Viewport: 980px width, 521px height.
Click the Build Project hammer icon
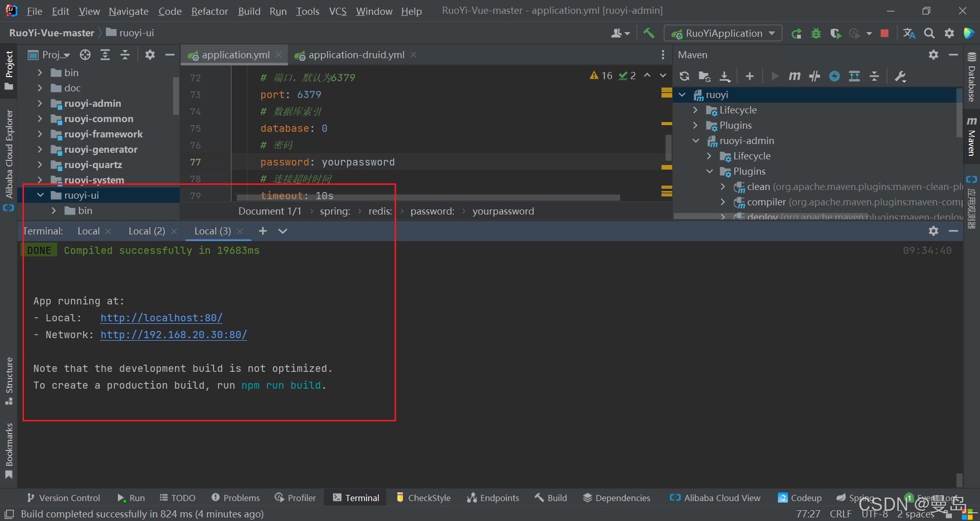(649, 33)
